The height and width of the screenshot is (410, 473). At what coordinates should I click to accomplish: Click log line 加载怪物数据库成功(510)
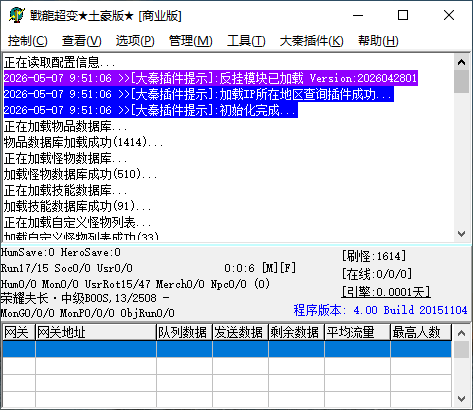click(80, 174)
